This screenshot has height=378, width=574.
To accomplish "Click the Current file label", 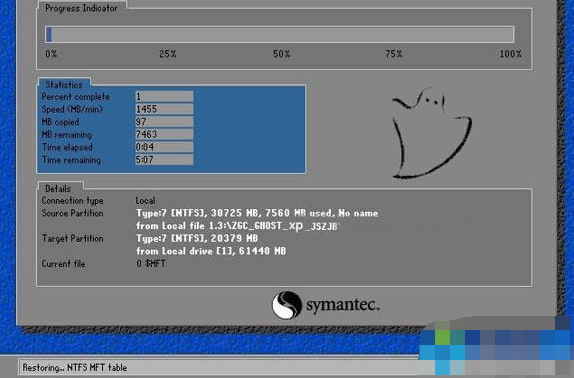I will 63,264.
